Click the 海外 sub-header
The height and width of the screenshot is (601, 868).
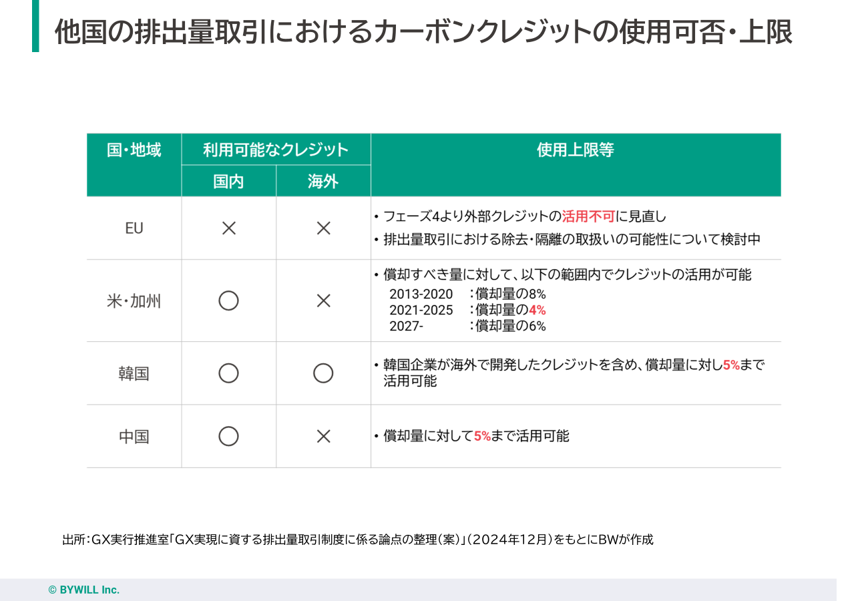(323, 181)
